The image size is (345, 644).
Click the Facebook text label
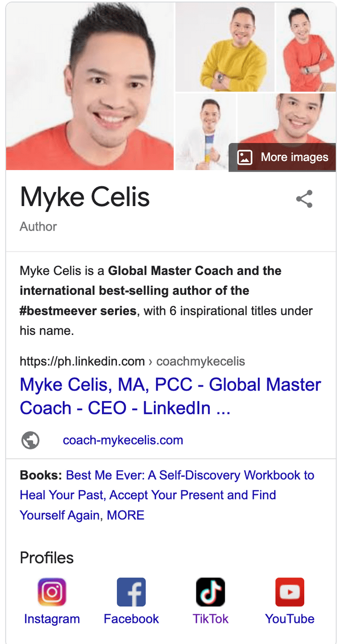131,619
